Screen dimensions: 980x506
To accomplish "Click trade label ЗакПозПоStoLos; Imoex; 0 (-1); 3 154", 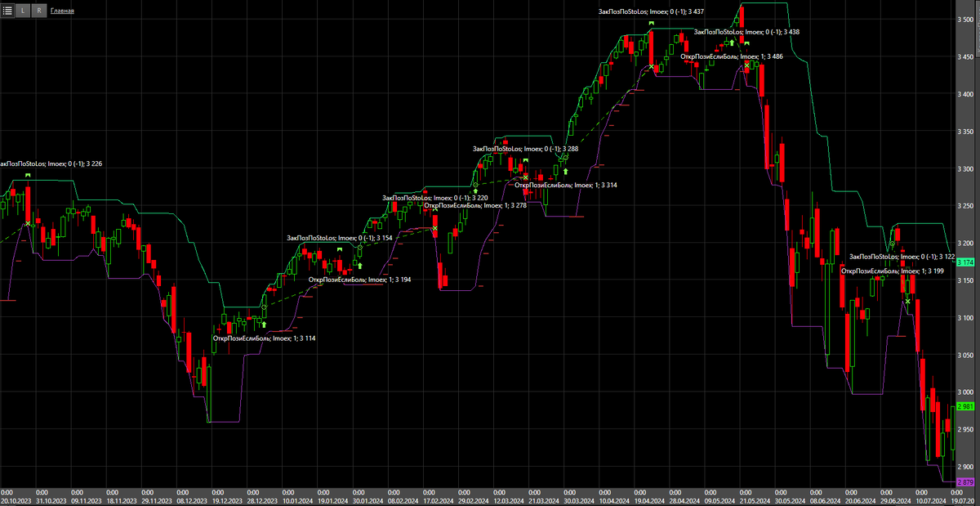I will point(340,238).
